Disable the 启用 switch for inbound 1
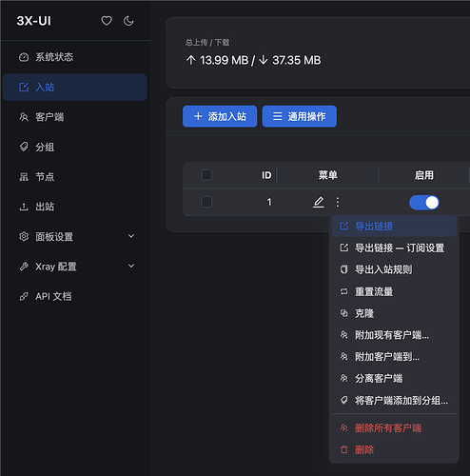Image resolution: width=470 pixels, height=476 pixels. pyautogui.click(x=424, y=203)
